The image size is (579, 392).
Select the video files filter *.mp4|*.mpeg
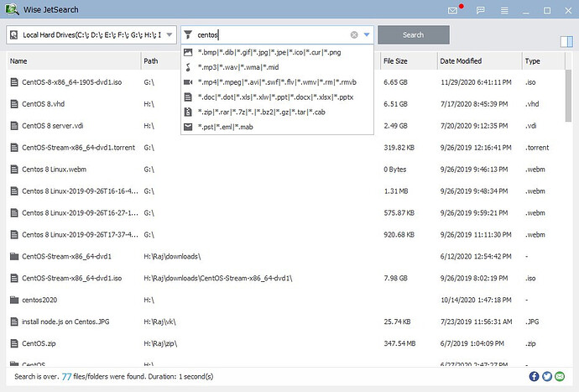[277, 82]
